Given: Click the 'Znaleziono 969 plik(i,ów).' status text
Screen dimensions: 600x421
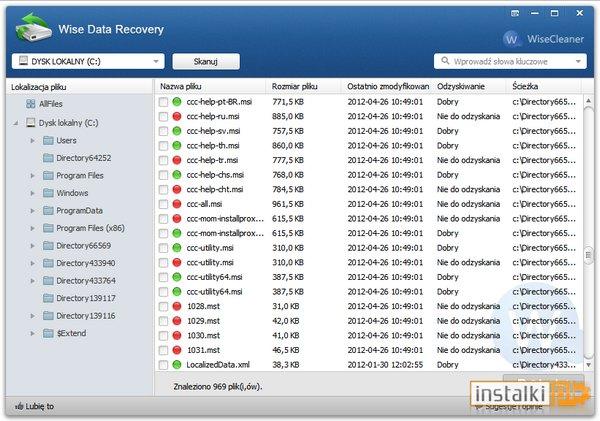Looking at the screenshot, I should coord(217,387).
